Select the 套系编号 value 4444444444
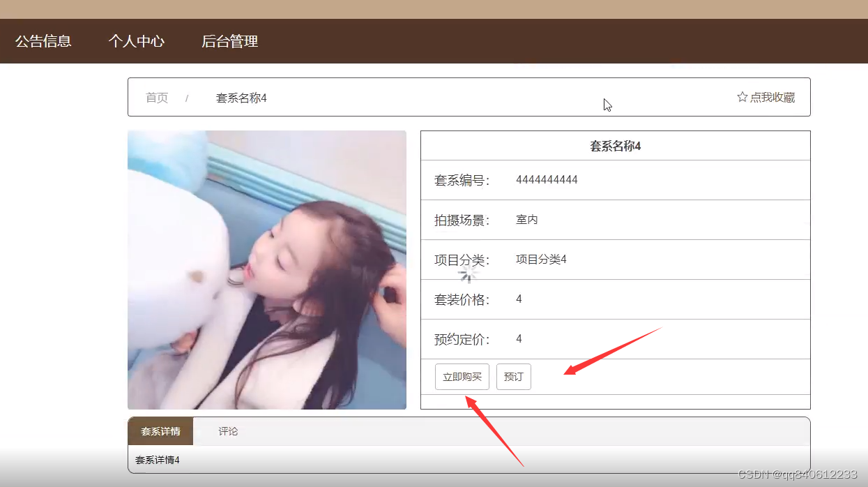This screenshot has width=868, height=487. [547, 180]
